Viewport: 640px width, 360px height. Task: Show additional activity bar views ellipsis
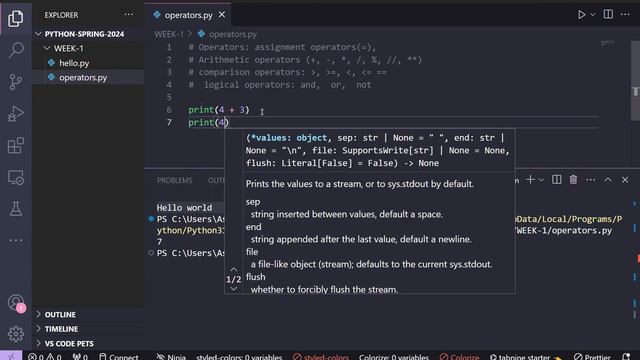16,240
